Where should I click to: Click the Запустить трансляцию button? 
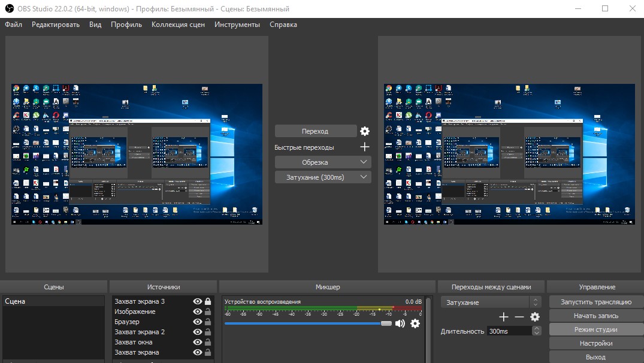click(596, 302)
